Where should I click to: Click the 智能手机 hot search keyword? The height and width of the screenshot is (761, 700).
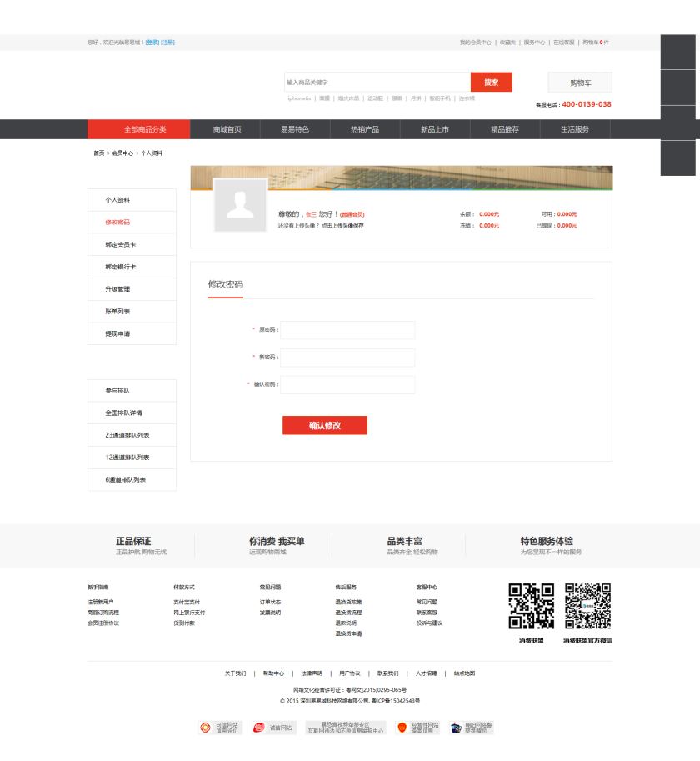(439, 98)
